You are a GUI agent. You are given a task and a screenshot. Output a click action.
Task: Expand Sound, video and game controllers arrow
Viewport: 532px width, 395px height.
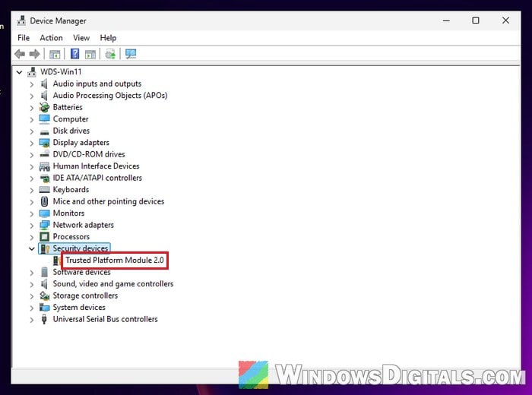(32, 284)
